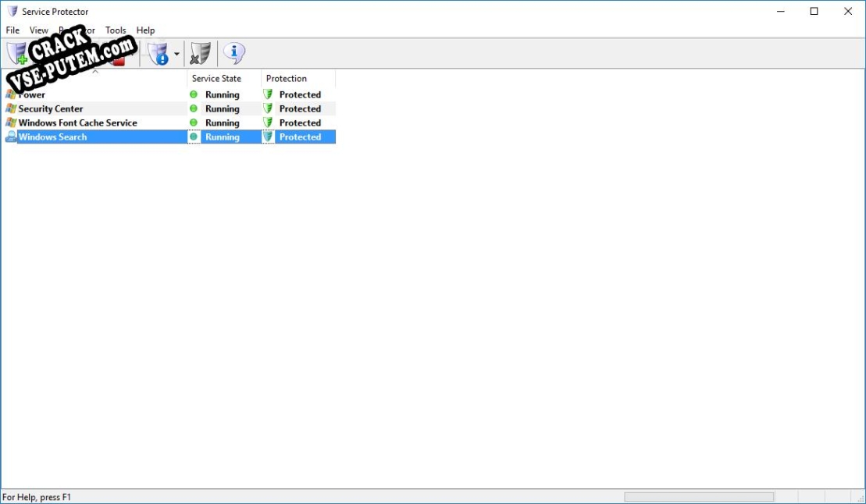The height and width of the screenshot is (504, 866).
Task: Click the shield with blue alert badge
Action: coord(158,54)
